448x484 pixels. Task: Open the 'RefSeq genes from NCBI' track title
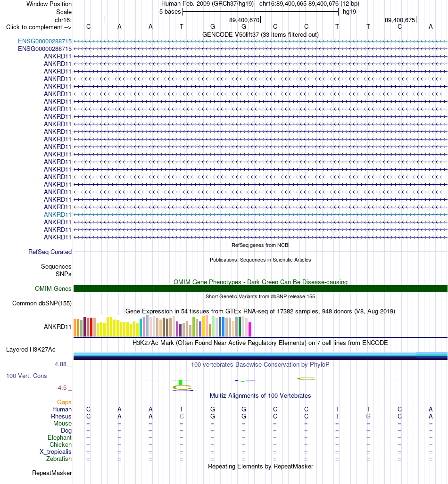point(260,245)
